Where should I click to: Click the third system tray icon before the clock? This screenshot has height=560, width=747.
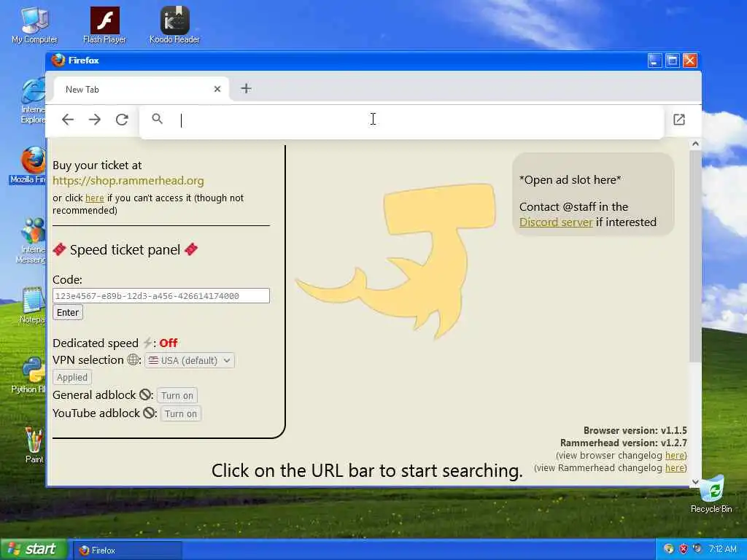point(697,549)
